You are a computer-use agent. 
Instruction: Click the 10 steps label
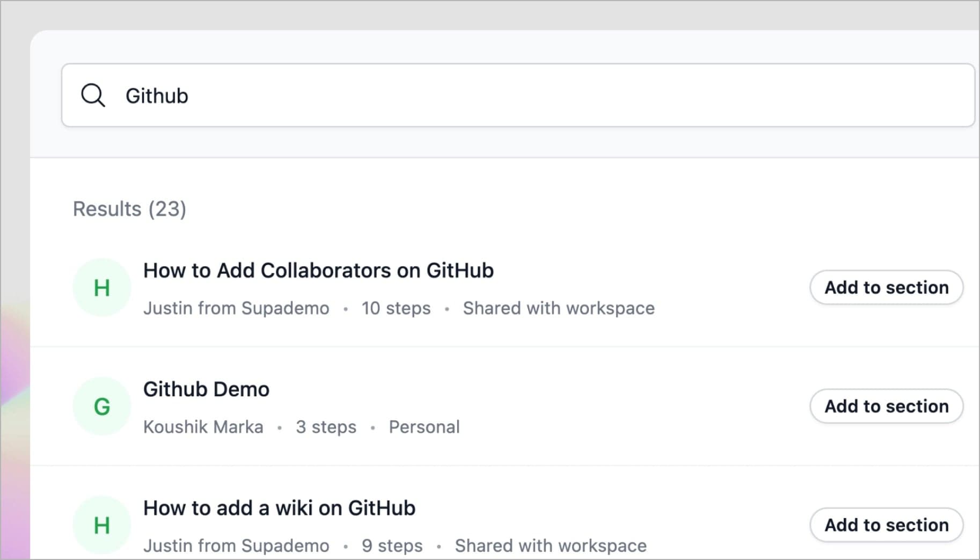coord(396,308)
